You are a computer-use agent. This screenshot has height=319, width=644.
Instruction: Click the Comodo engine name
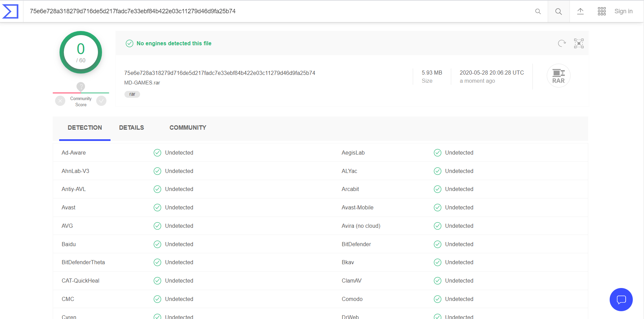pos(352,299)
